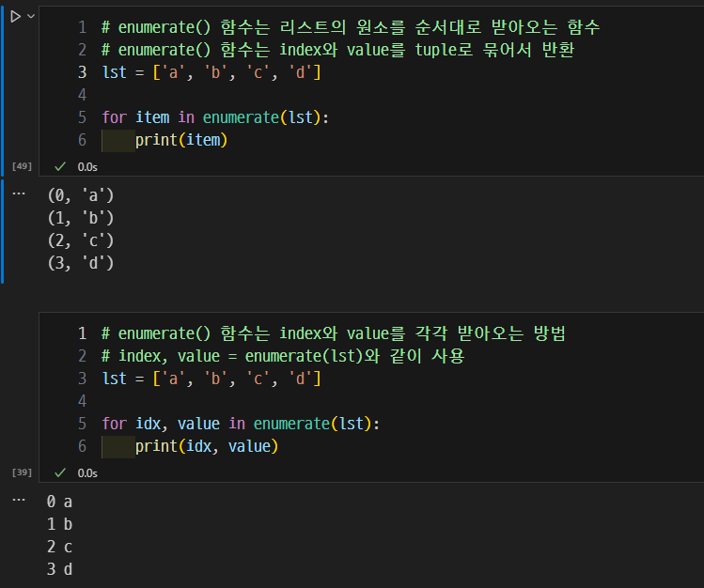704x588 pixels.
Task: Click line number 1 in the first cell
Action: pos(82,27)
